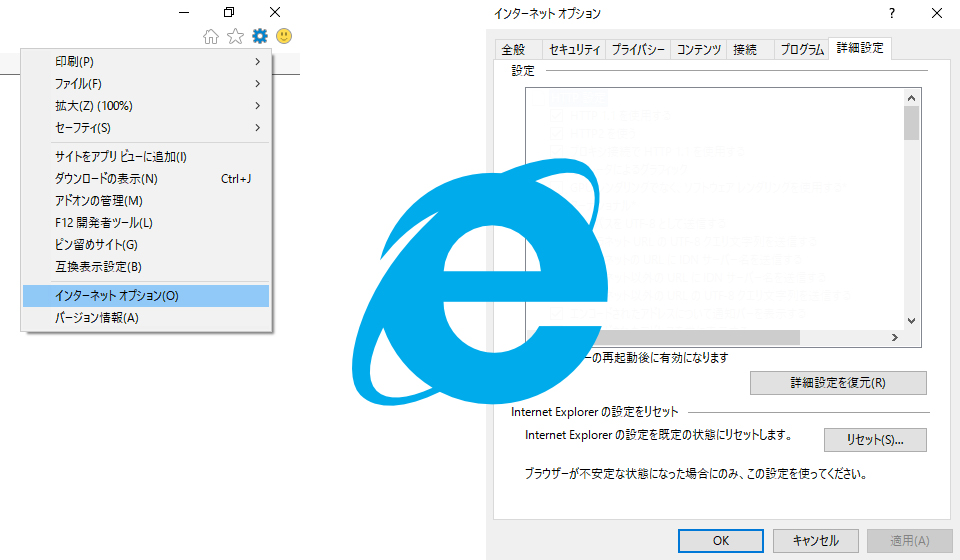960x560 pixels.
Task: Click the vertical scrollbar thumb in settings list
Action: [x=911, y=123]
